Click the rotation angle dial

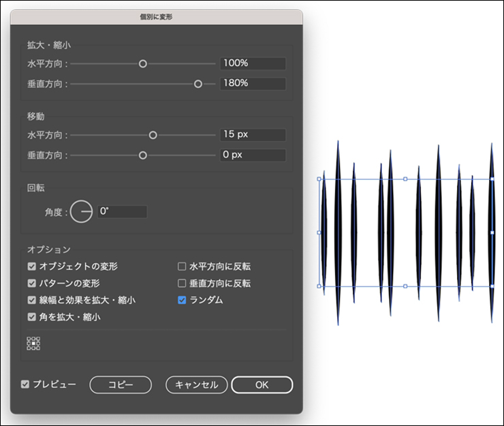pyautogui.click(x=81, y=212)
